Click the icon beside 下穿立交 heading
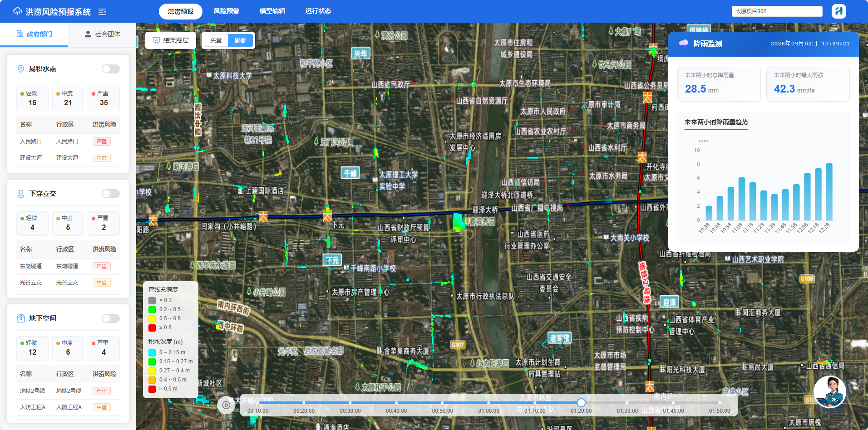Viewport: 868px width, 430px height. (21, 194)
